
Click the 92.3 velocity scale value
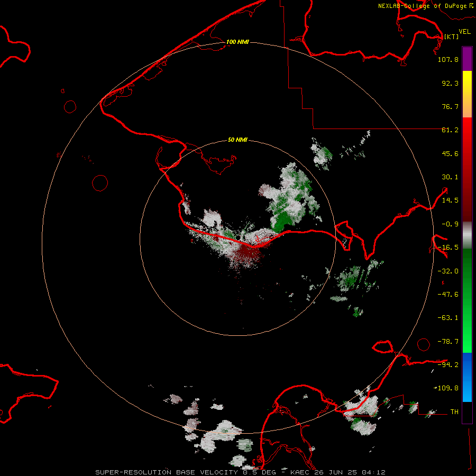(450, 83)
